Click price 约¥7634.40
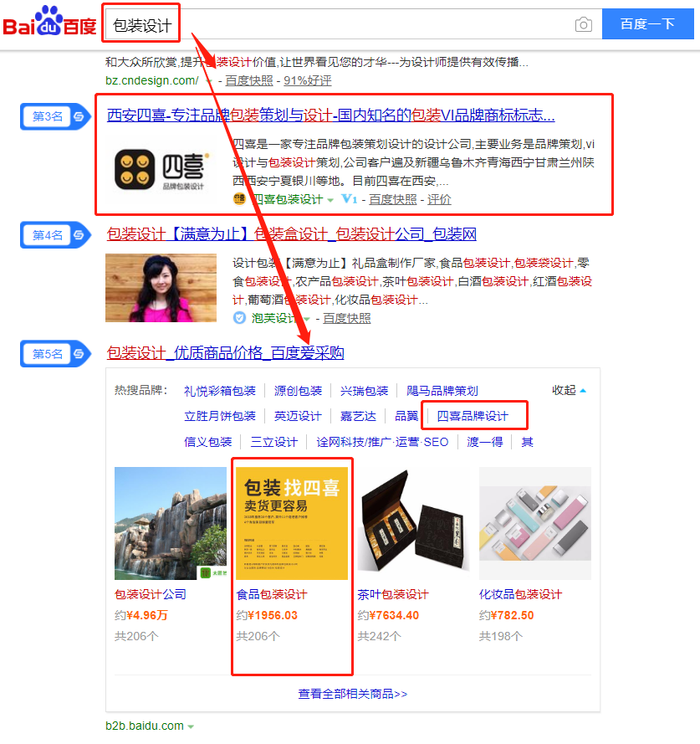The height and width of the screenshot is (744, 700). pos(388,615)
